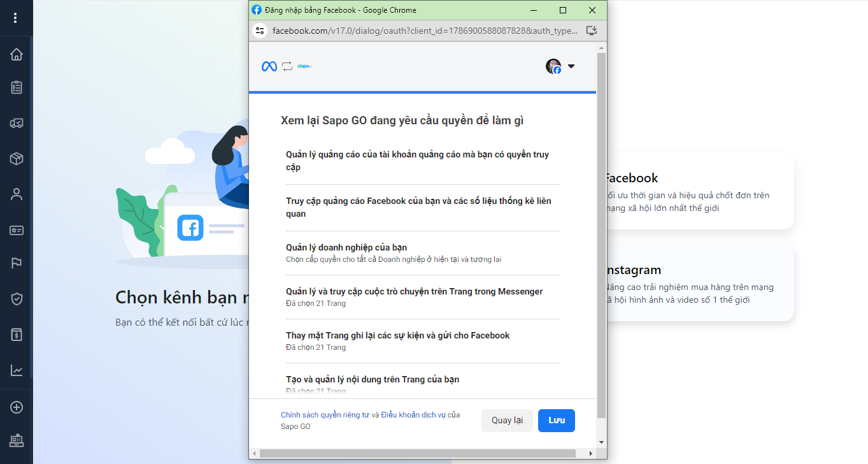Open the shipping truck icon in sidebar

point(17,124)
